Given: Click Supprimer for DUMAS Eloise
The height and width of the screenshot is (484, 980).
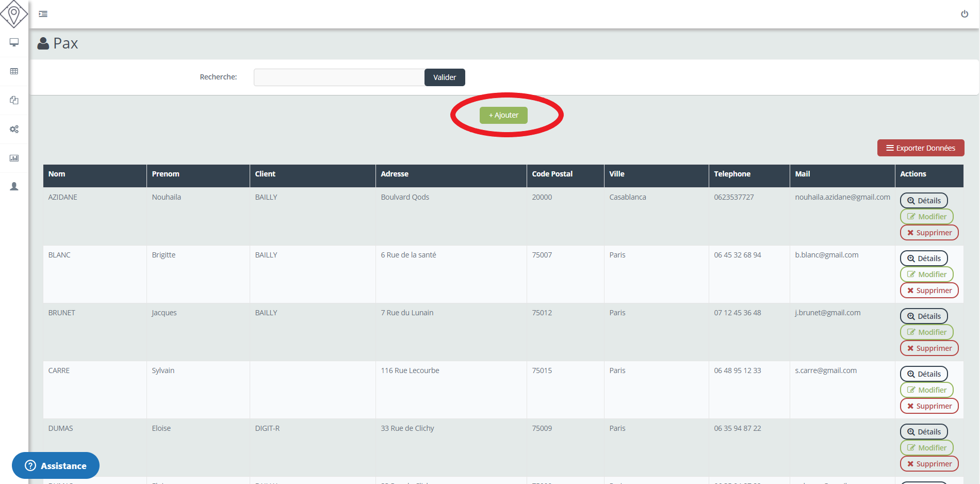Looking at the screenshot, I should click(929, 464).
